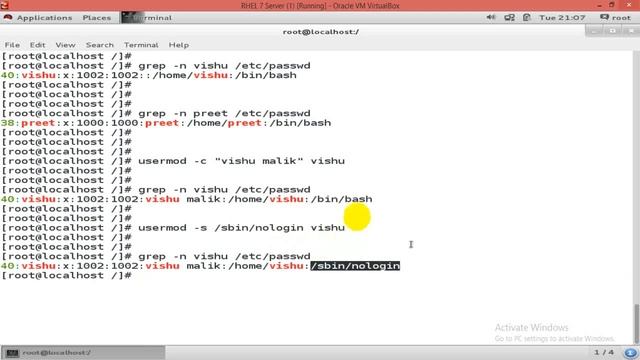Click the last empty prompt line
Viewport: 640px width, 360px height.
[66, 276]
